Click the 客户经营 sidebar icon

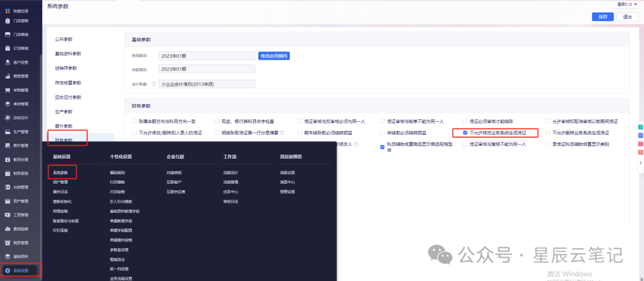[8, 63]
